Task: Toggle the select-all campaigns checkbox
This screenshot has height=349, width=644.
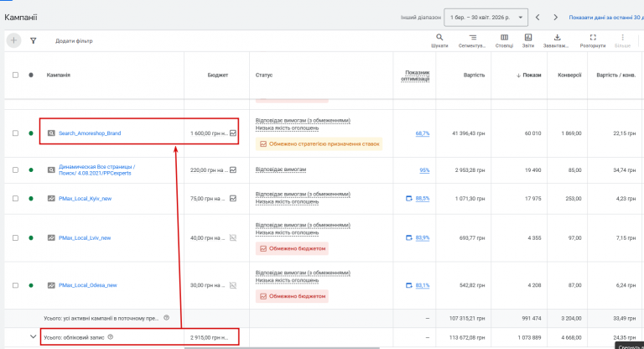Action: 15,75
